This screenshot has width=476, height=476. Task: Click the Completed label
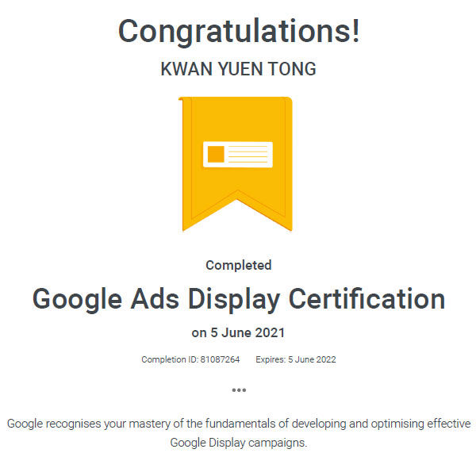click(238, 265)
